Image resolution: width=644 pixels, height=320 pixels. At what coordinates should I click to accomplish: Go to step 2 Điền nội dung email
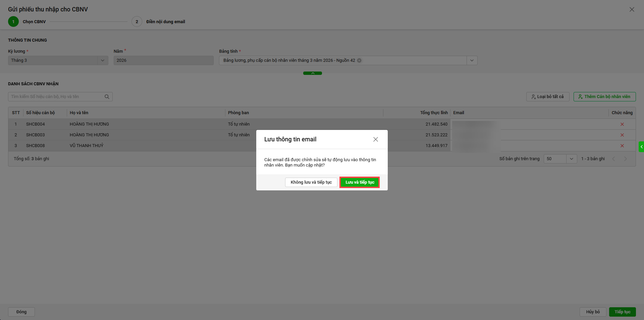pos(137,22)
